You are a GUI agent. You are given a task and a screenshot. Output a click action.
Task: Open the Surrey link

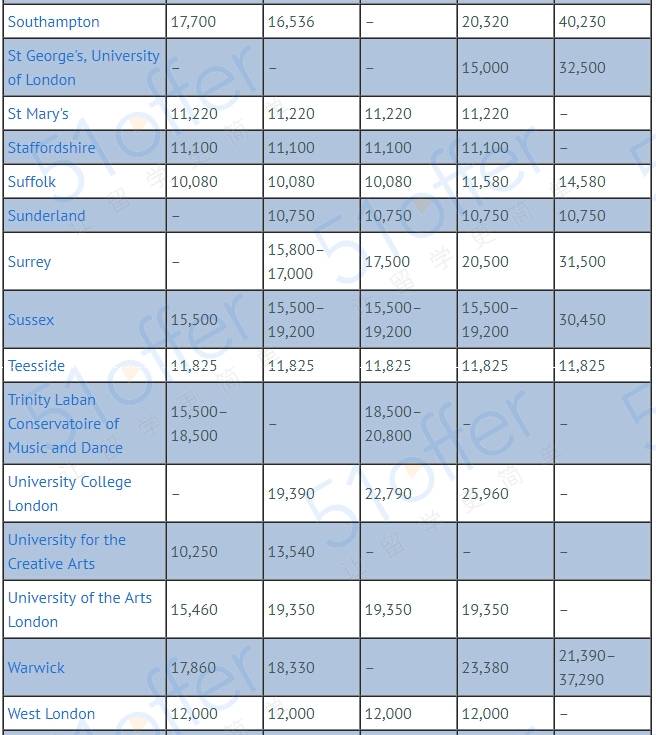click(x=29, y=262)
